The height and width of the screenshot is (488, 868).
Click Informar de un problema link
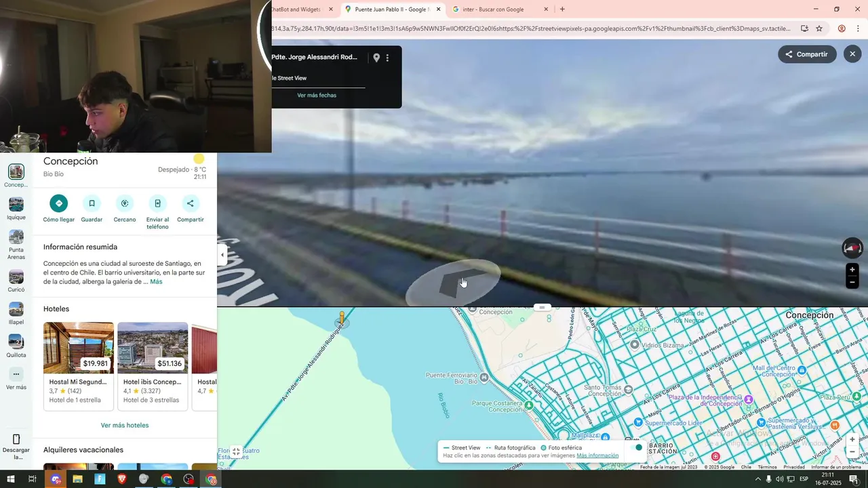coord(836,467)
